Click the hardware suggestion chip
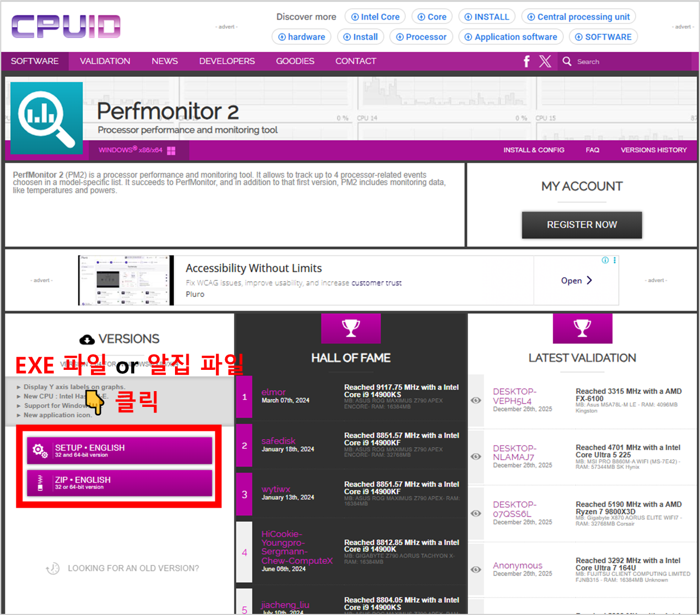 point(301,37)
